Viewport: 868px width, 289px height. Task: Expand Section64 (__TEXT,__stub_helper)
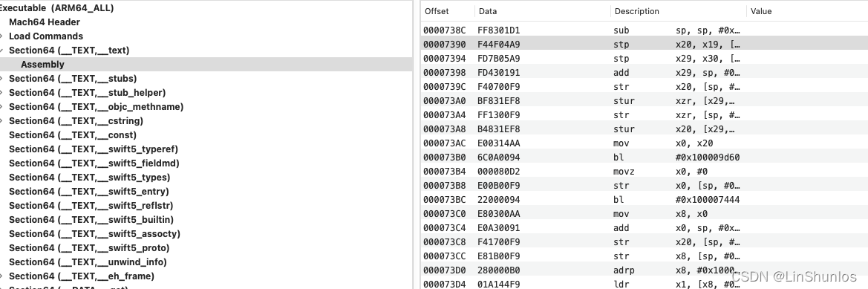point(1,92)
